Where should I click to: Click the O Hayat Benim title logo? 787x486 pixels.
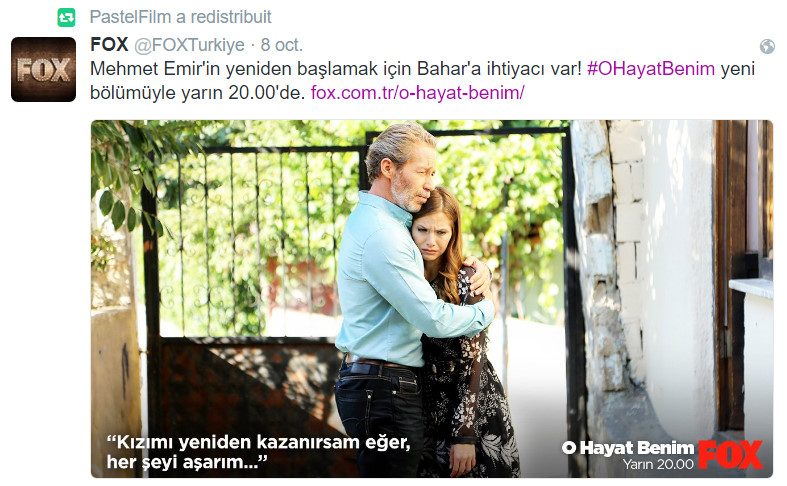[x=628, y=447]
